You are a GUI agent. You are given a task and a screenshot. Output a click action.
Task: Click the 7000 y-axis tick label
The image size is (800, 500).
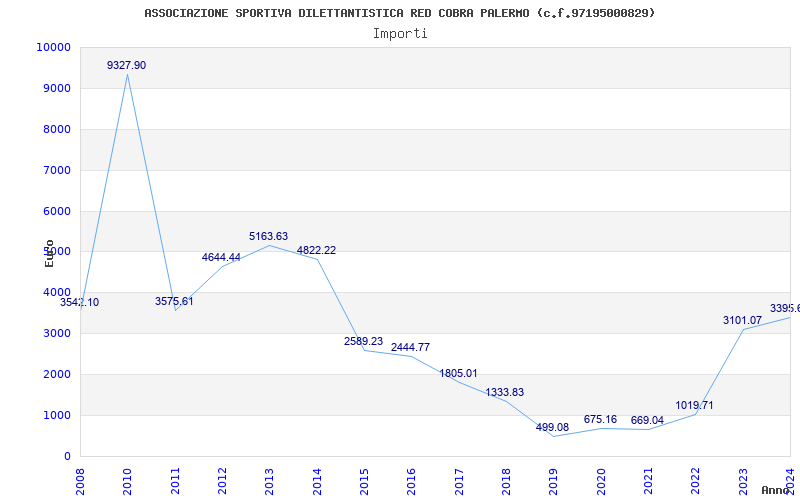57,170
